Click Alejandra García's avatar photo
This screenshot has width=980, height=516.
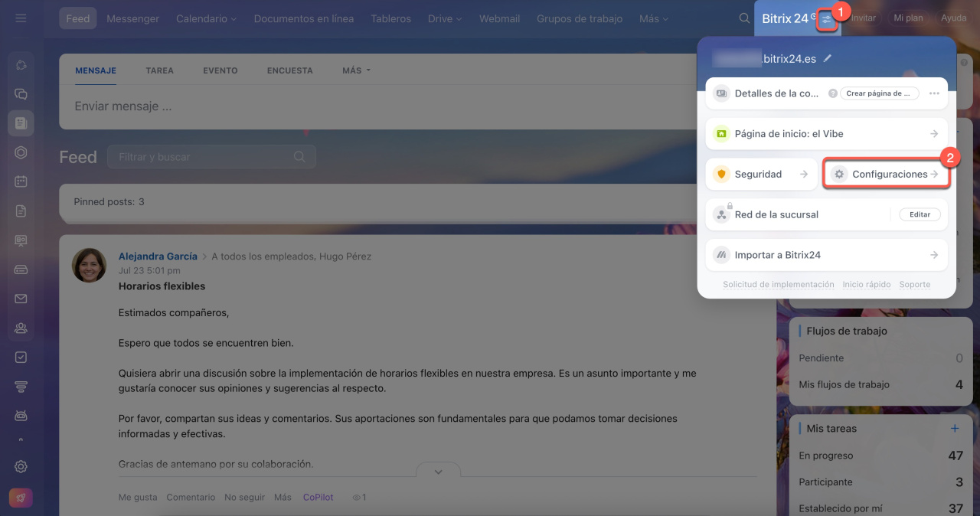[89, 265]
